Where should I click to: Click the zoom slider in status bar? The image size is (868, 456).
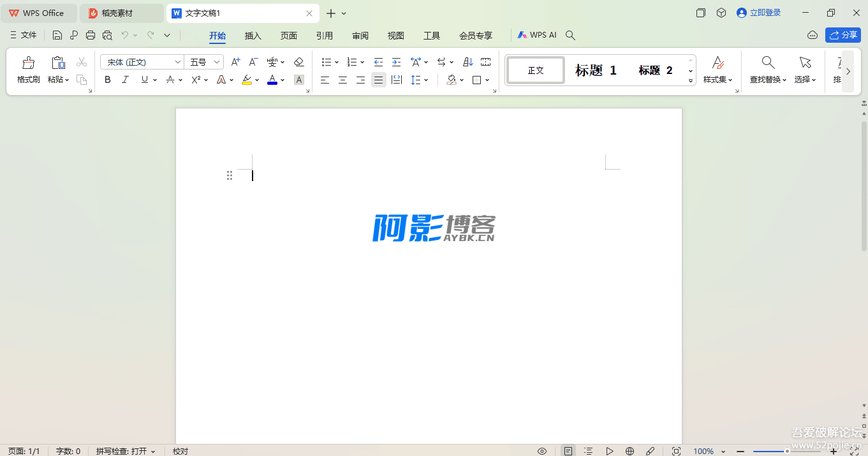(x=787, y=451)
